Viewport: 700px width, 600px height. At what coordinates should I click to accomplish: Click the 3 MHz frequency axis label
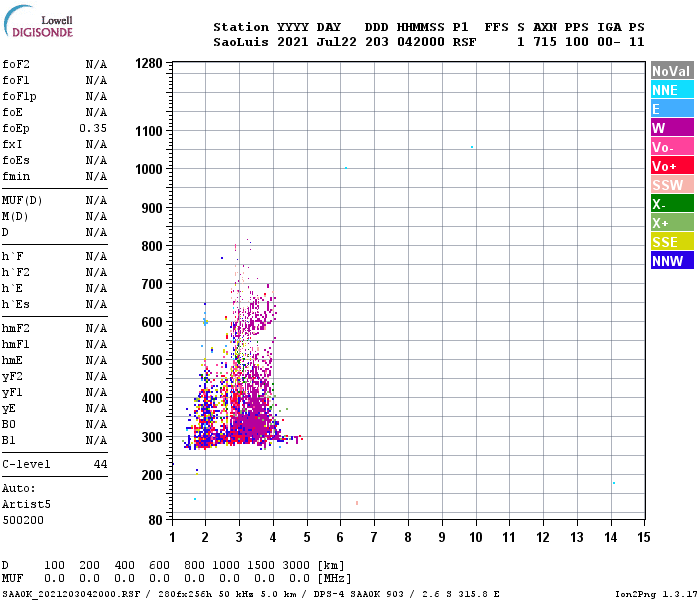point(239,537)
